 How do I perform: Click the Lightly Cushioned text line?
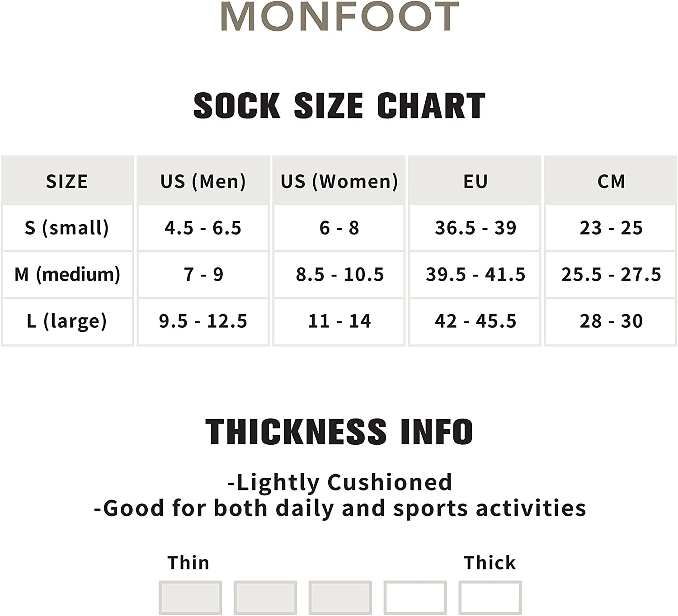(339, 482)
